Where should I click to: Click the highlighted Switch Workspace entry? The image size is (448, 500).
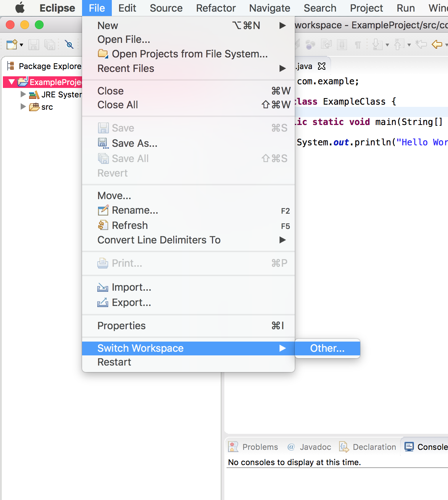tap(188, 348)
